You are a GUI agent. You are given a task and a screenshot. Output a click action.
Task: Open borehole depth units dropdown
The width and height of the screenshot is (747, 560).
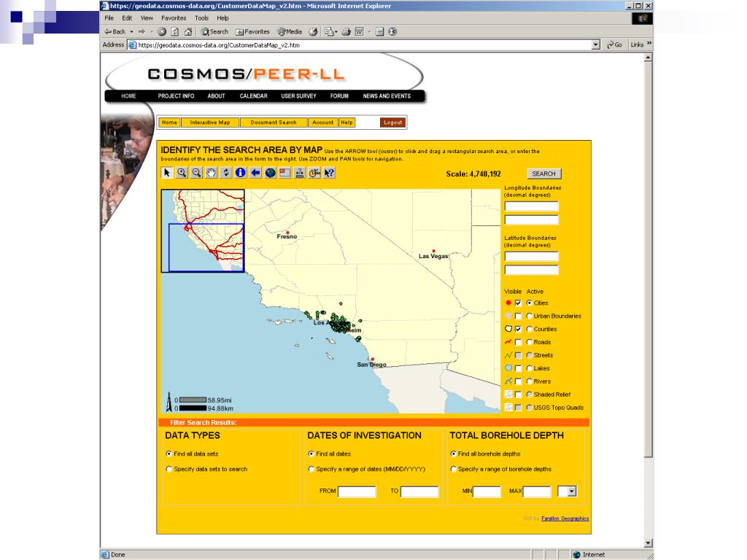pyautogui.click(x=572, y=491)
